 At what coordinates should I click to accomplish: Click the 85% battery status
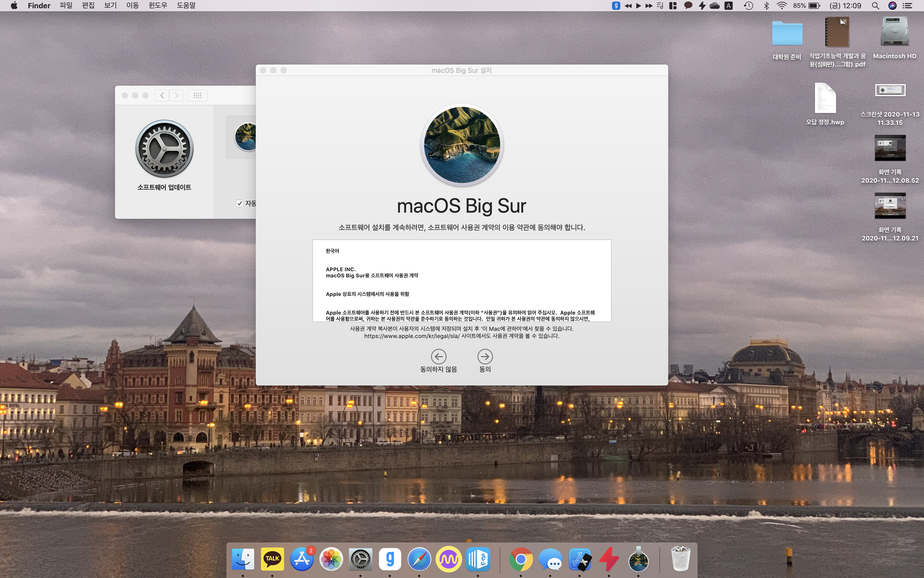(x=806, y=5)
